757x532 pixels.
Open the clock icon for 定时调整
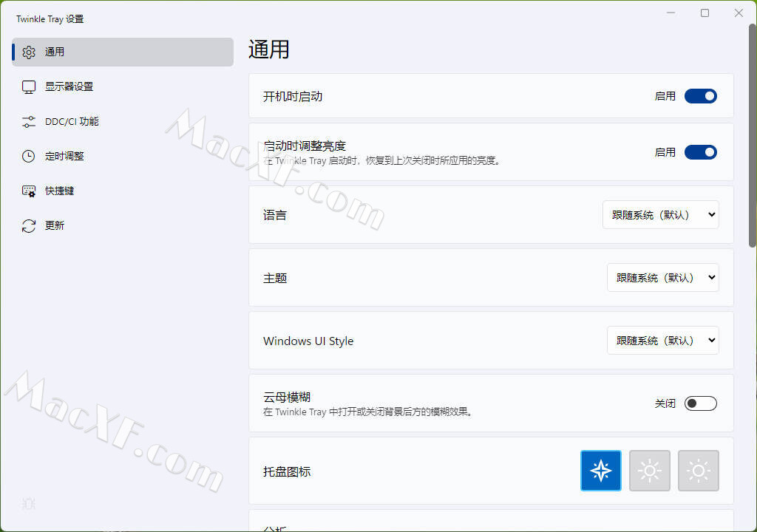pyautogui.click(x=29, y=157)
